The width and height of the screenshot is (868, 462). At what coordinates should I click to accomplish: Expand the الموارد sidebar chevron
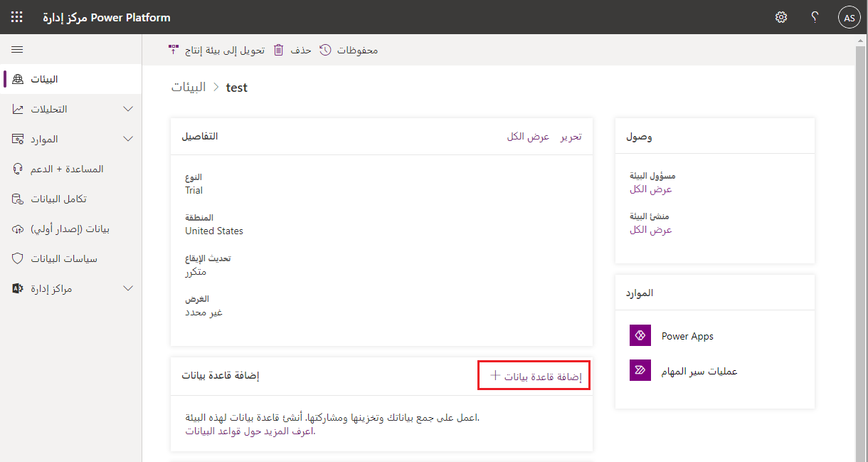128,139
